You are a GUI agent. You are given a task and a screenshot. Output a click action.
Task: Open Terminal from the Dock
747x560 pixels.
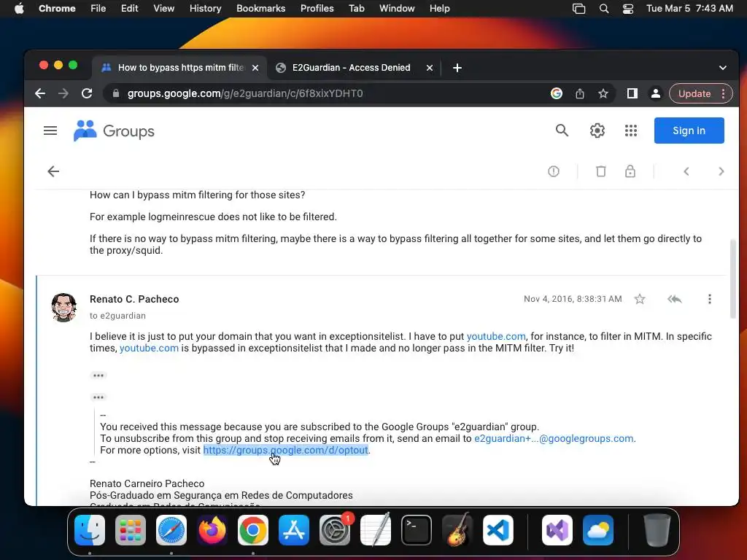pos(417,530)
